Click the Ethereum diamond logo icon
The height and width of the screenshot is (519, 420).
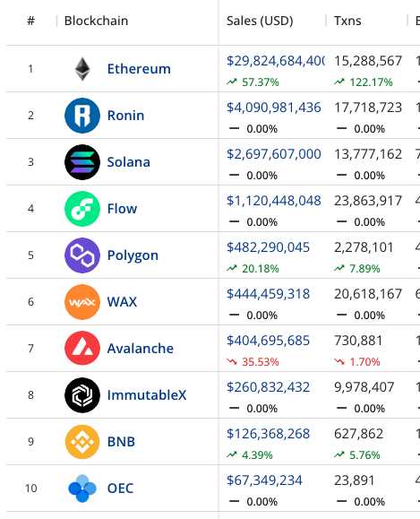point(82,69)
